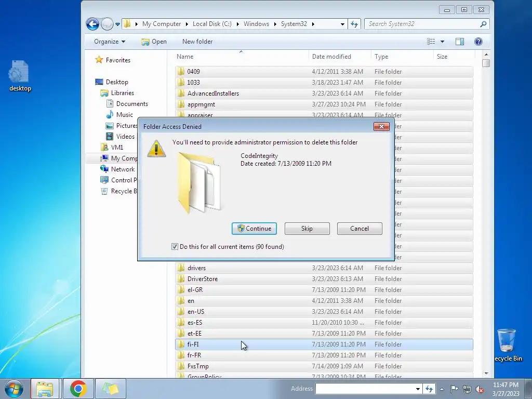
Task: Select the 0409 folder
Action: [x=324, y=72]
